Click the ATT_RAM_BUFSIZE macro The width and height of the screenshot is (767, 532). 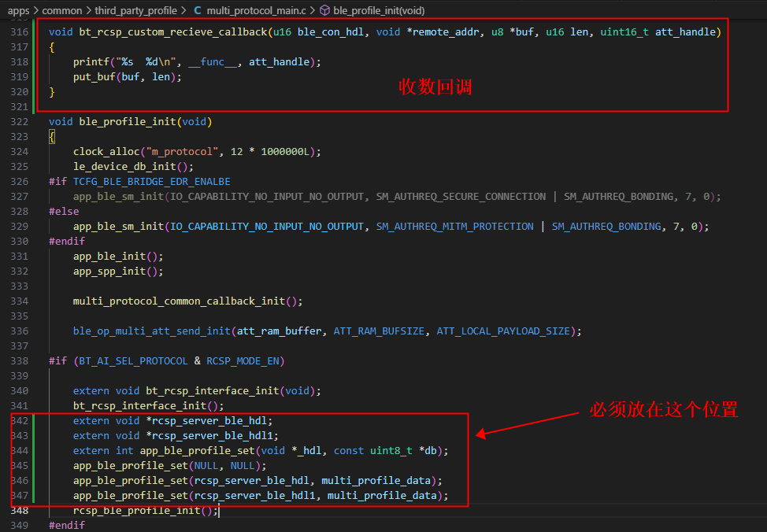[x=379, y=331]
